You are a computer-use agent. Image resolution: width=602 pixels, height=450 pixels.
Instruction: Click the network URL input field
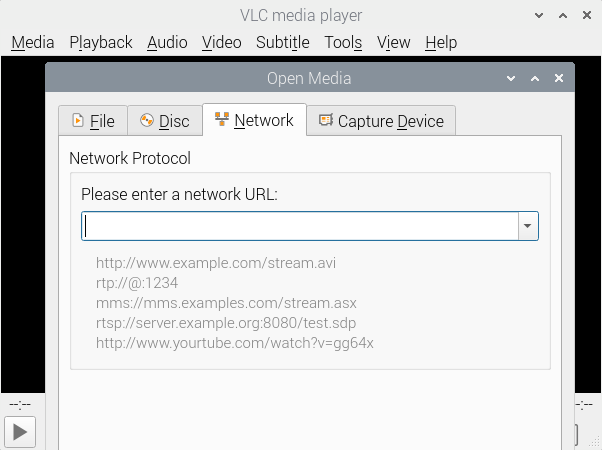(x=300, y=226)
